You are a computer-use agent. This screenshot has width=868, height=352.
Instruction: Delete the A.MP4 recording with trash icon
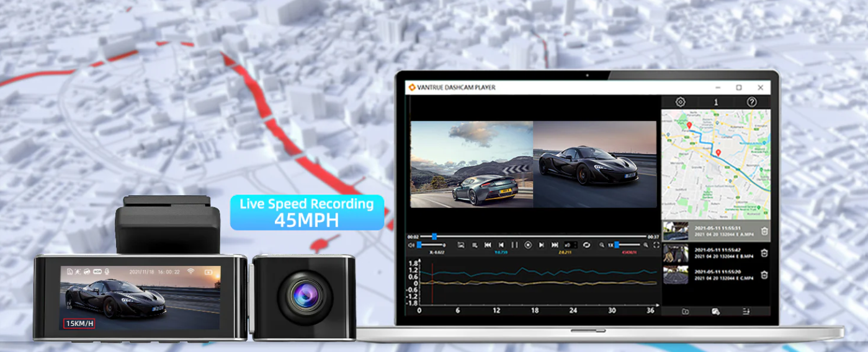tap(764, 232)
